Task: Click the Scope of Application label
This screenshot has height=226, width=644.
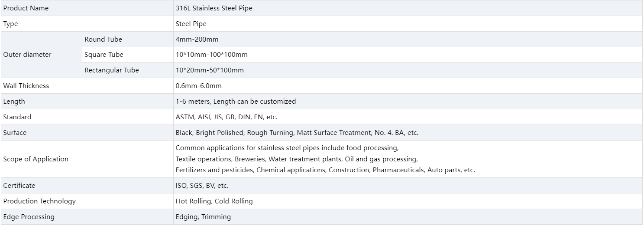Action: pos(36,159)
